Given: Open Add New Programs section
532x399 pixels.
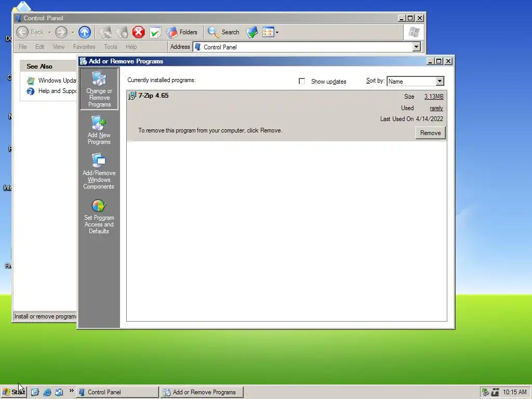Looking at the screenshot, I should pyautogui.click(x=99, y=130).
